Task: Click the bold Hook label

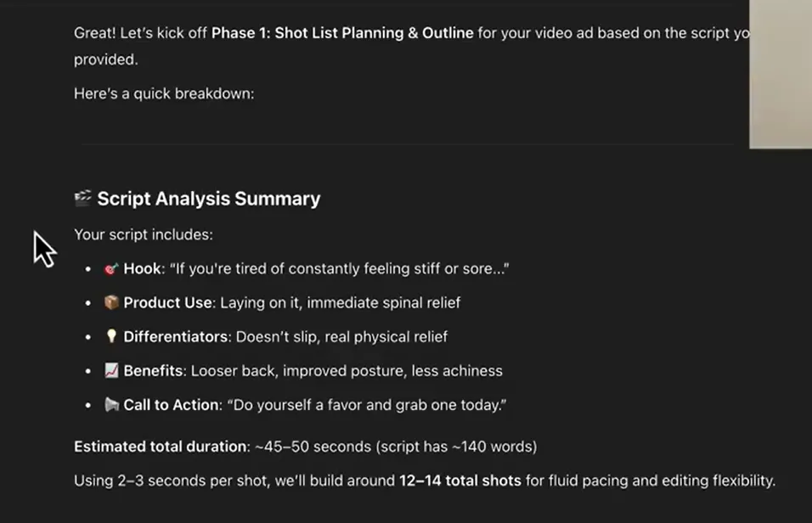Action: [x=142, y=269]
